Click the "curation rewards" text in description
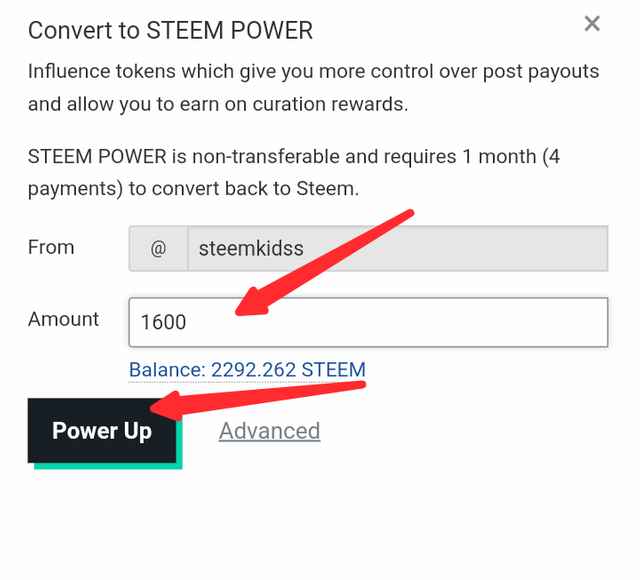This screenshot has width=640, height=580. [x=330, y=104]
